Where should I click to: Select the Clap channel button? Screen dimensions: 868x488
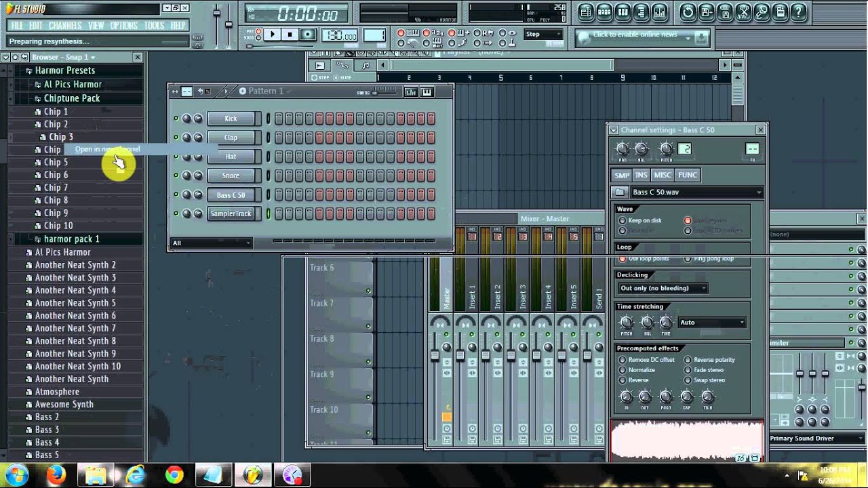tap(231, 138)
